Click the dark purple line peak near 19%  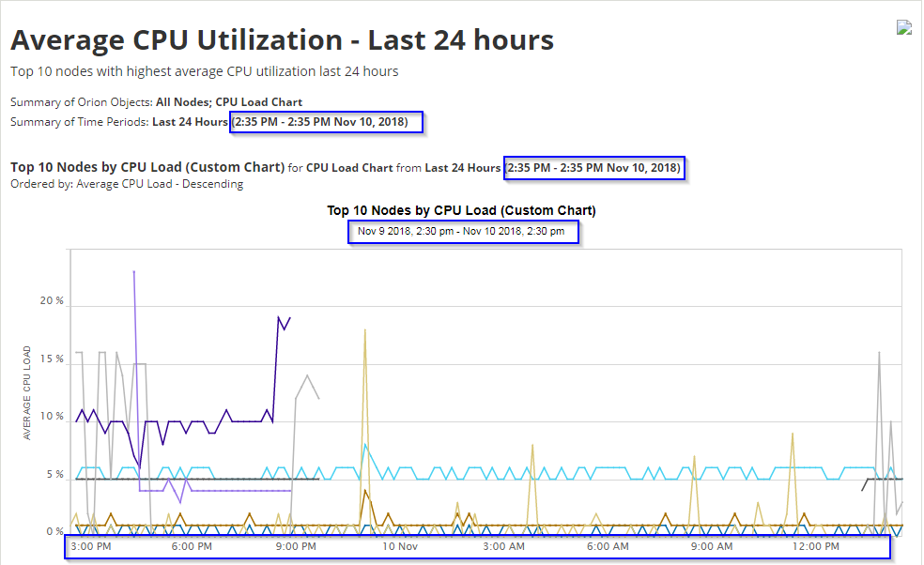click(x=279, y=317)
